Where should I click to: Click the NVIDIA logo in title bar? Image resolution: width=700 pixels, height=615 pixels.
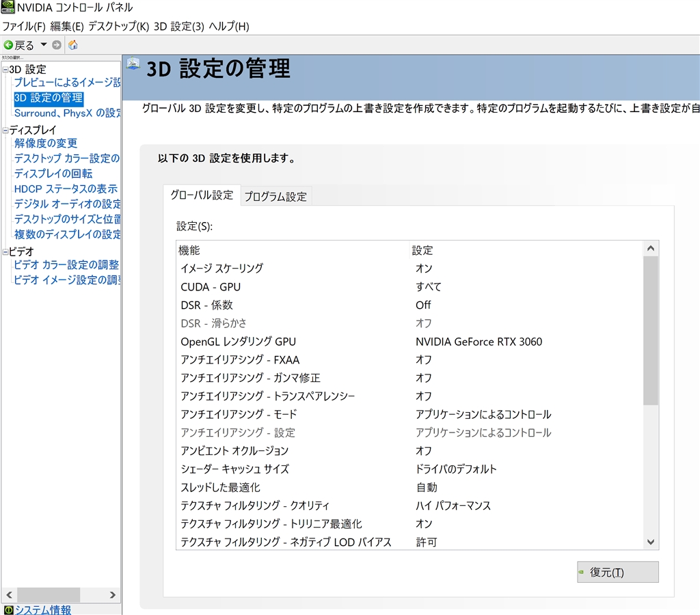8,7
